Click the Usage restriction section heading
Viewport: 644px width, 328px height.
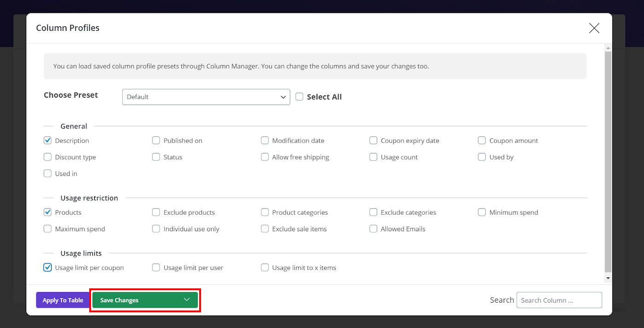click(89, 198)
